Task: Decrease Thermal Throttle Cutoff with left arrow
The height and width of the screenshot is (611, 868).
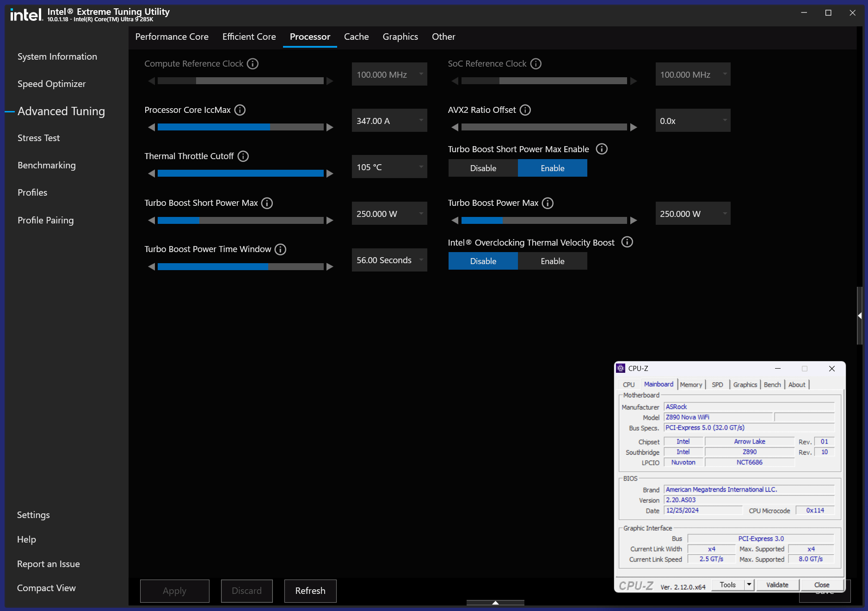Action: pos(151,173)
